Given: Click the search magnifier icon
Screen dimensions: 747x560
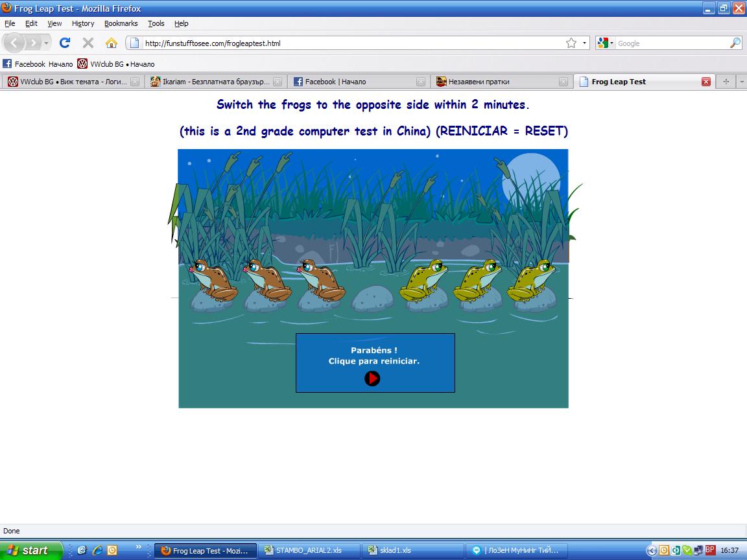Looking at the screenshot, I should tap(735, 43).
